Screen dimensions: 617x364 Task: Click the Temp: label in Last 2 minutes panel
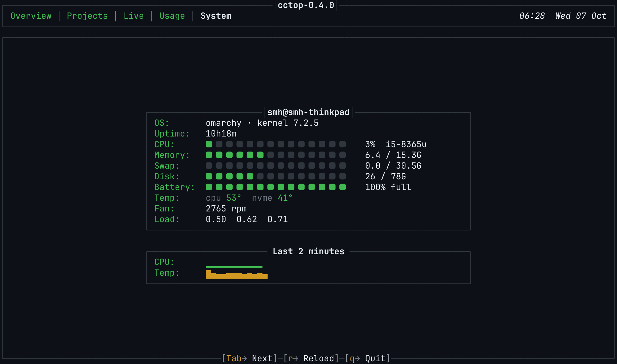click(x=167, y=273)
